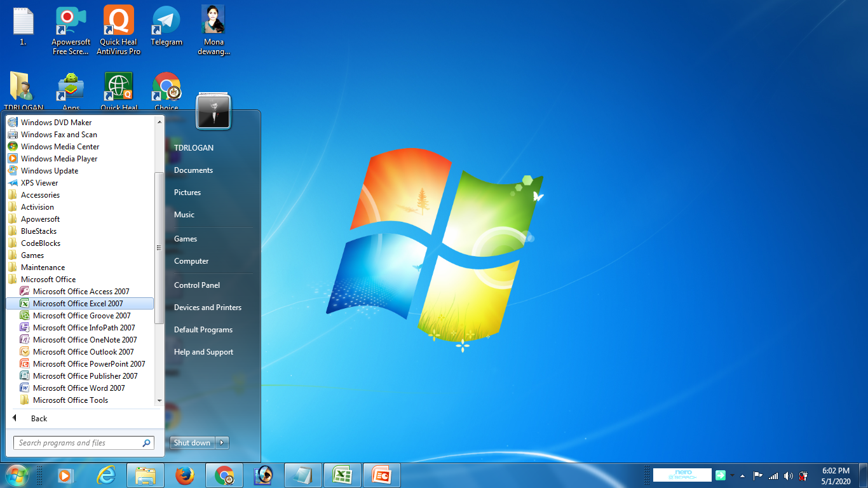Click the Search programs and files box
The height and width of the screenshot is (488, 868).
coord(84,443)
